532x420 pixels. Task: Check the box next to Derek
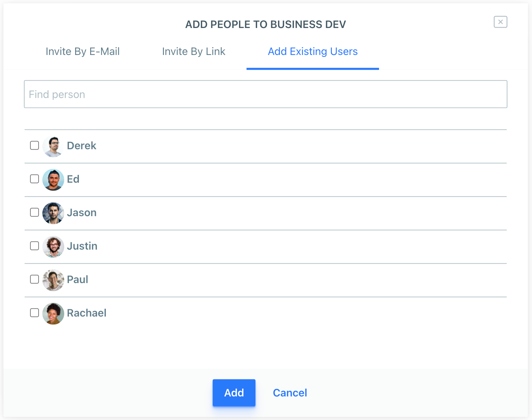34,145
